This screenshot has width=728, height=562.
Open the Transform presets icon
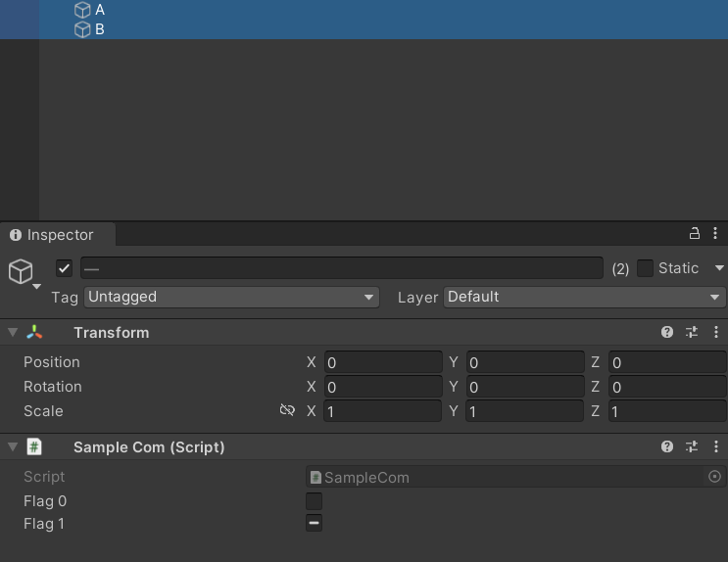tap(692, 333)
